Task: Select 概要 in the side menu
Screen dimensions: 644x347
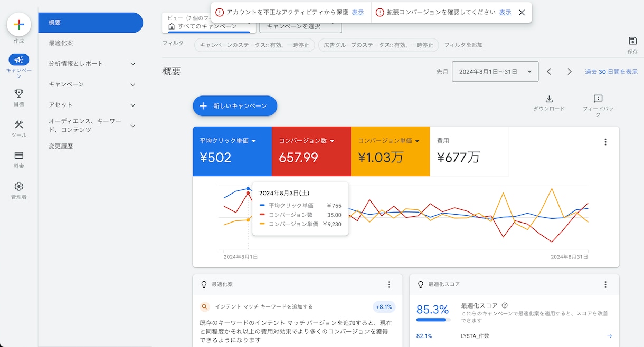Action: 90,23
